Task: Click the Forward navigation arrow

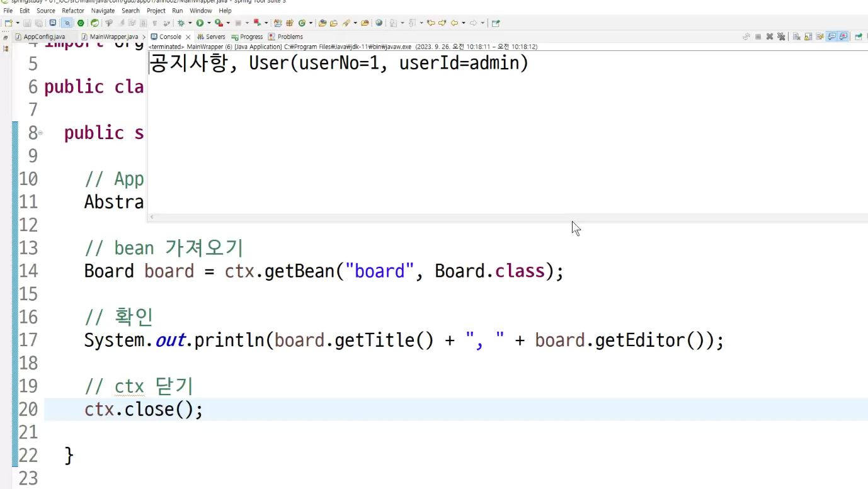Action: [473, 23]
